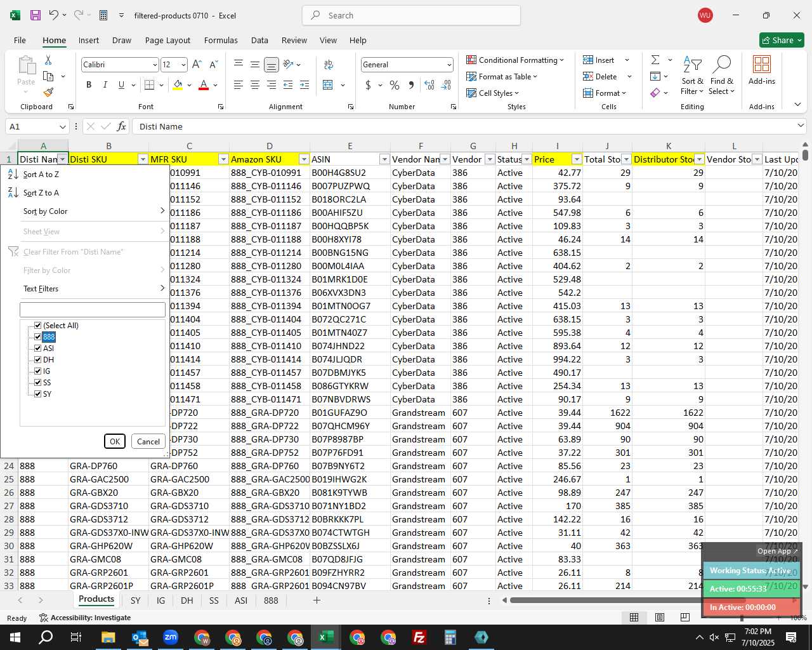Open the Formulas ribbon tab
This screenshot has width=812, height=650.
pyautogui.click(x=221, y=40)
